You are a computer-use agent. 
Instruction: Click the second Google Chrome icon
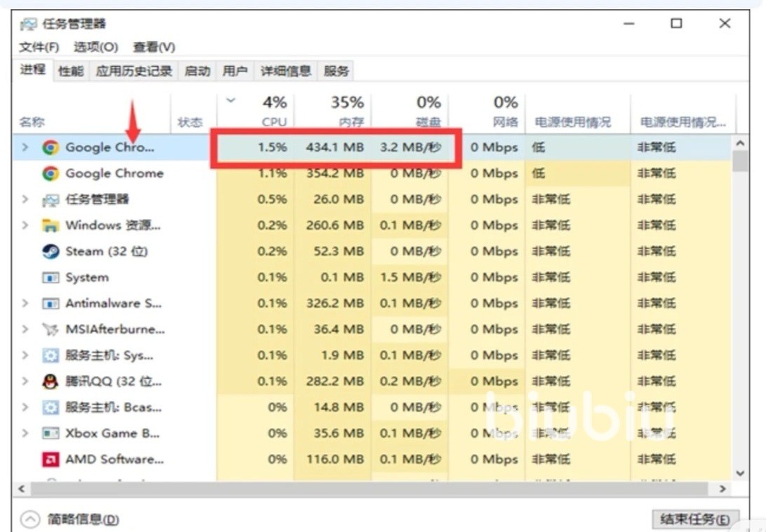click(x=50, y=173)
